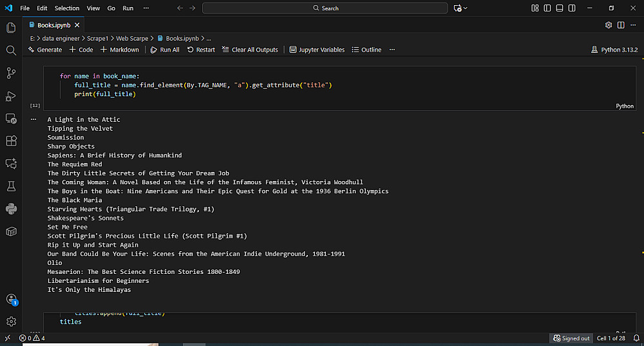Click the Manage gear icon in activity bar
This screenshot has height=346, width=644.
[11, 321]
